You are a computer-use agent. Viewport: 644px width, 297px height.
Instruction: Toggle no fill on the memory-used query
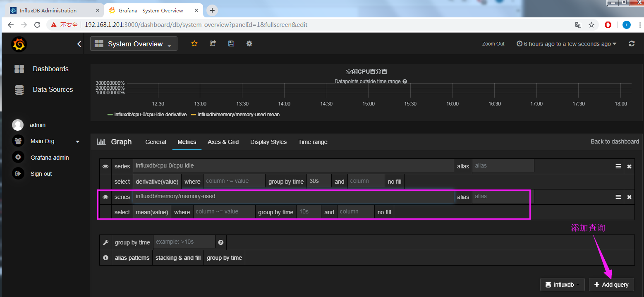(384, 212)
